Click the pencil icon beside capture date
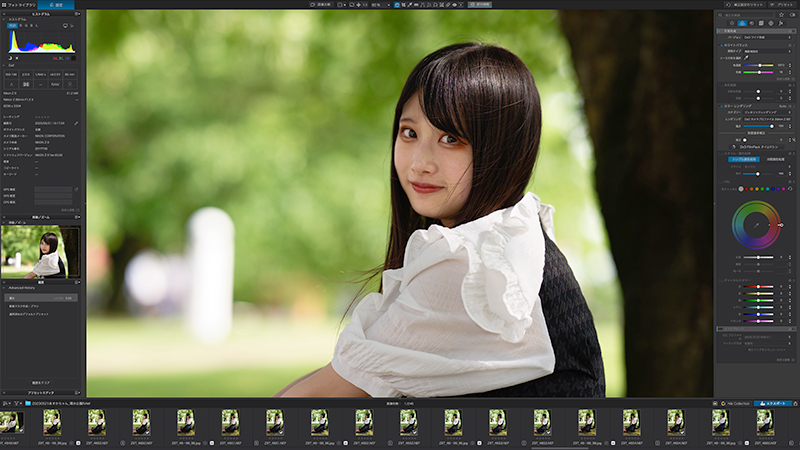Screen dimensions: 800x450 click(x=76, y=123)
